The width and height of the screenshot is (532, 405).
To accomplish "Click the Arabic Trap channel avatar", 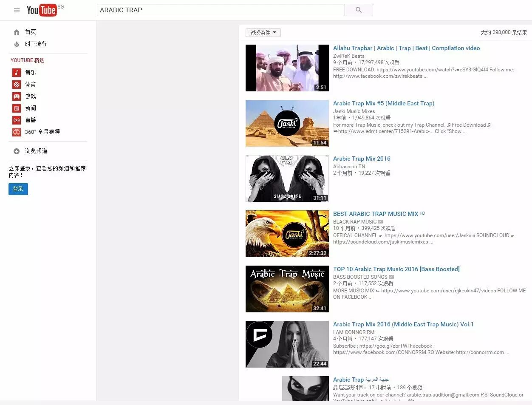I will (x=306, y=388).
